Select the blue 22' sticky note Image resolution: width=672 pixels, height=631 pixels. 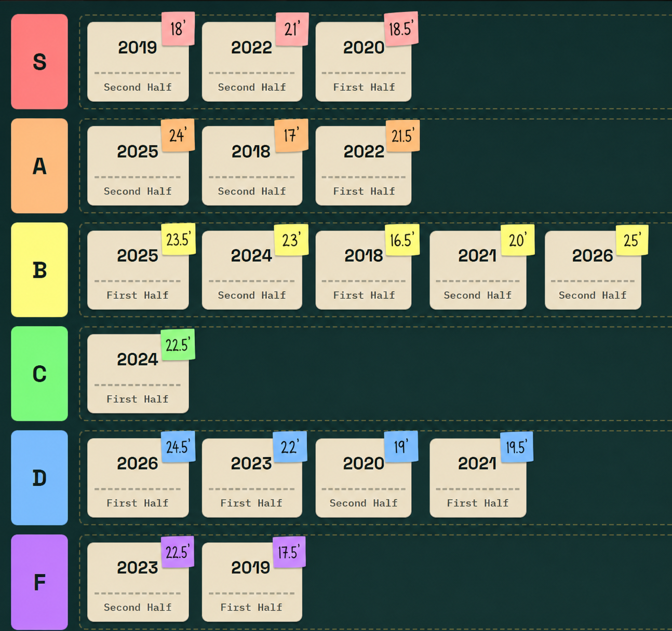(290, 447)
